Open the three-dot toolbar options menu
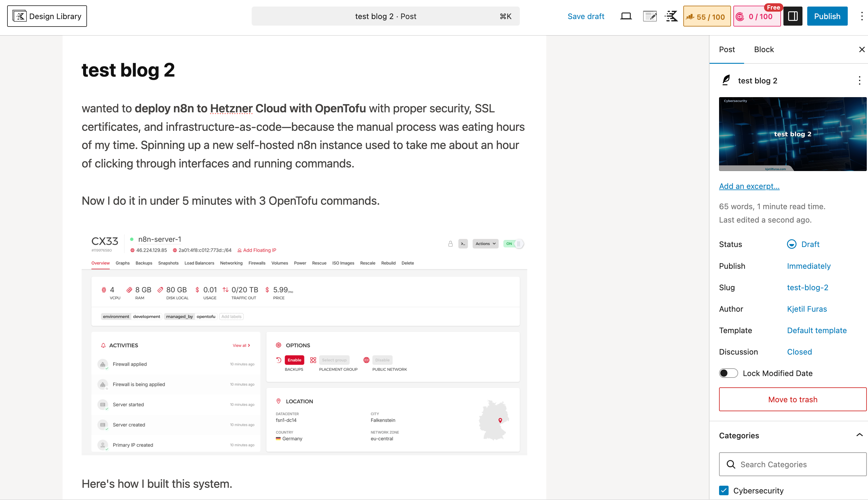868x500 pixels. (862, 16)
